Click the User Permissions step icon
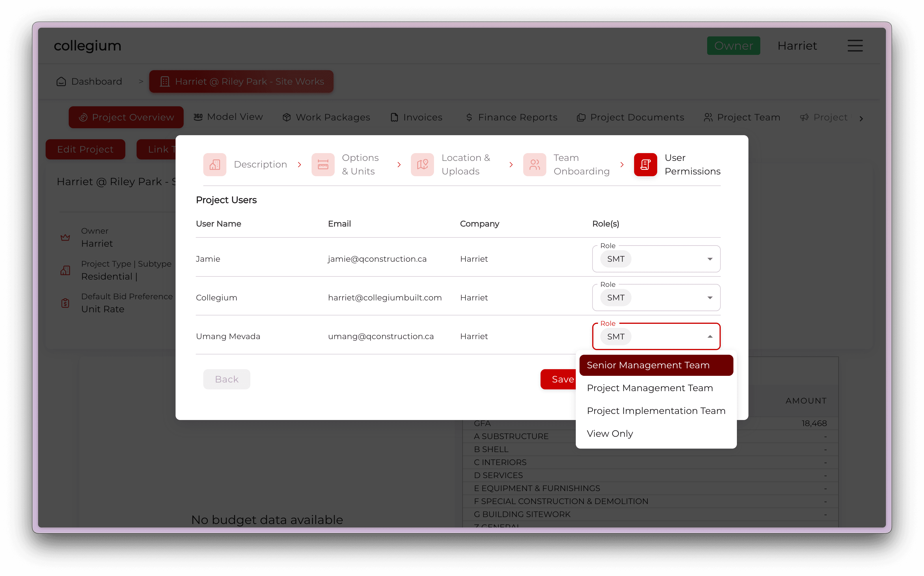924x576 pixels. point(645,165)
